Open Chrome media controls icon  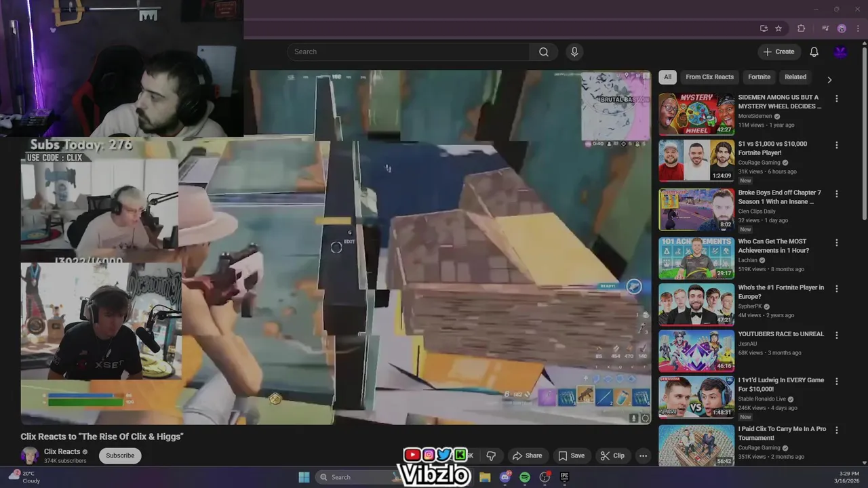(x=825, y=28)
